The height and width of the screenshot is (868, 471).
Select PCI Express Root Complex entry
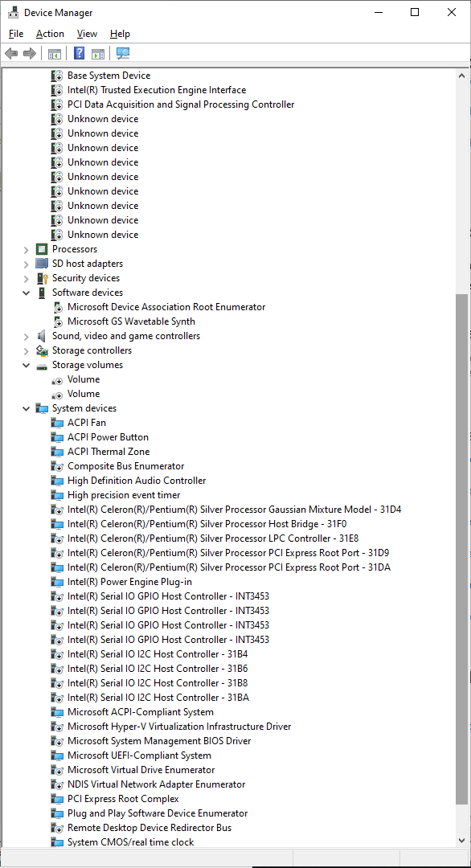123,798
